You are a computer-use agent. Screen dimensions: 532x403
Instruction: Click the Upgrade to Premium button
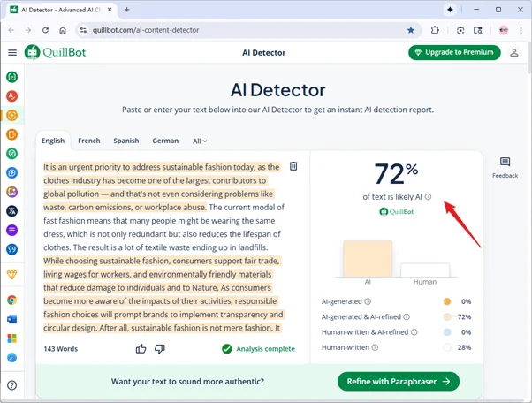pos(454,53)
